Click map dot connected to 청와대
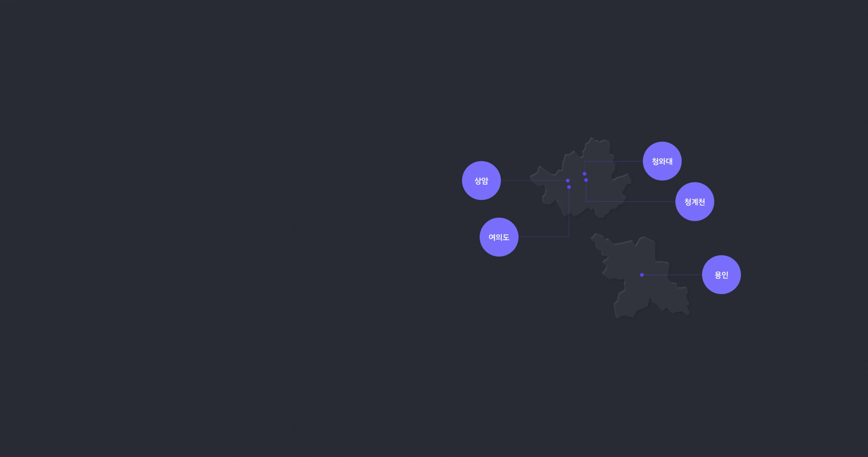This screenshot has width=868, height=457. (584, 174)
